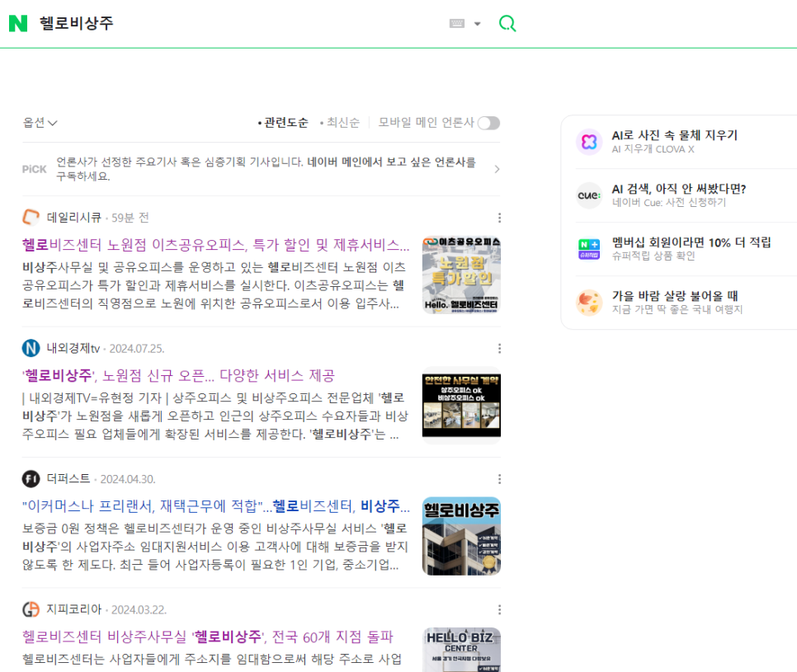Toggle the 모바일 메인 언론사 switch
797x672 pixels.
(x=488, y=123)
